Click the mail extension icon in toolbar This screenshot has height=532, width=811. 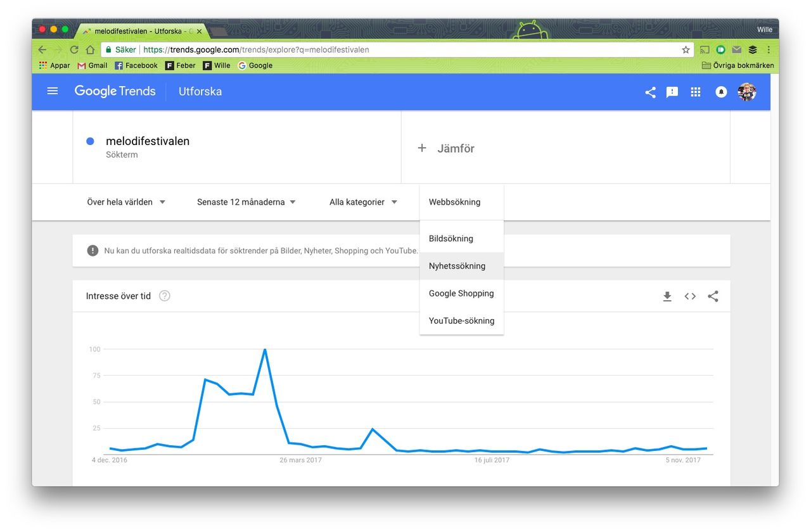point(736,49)
